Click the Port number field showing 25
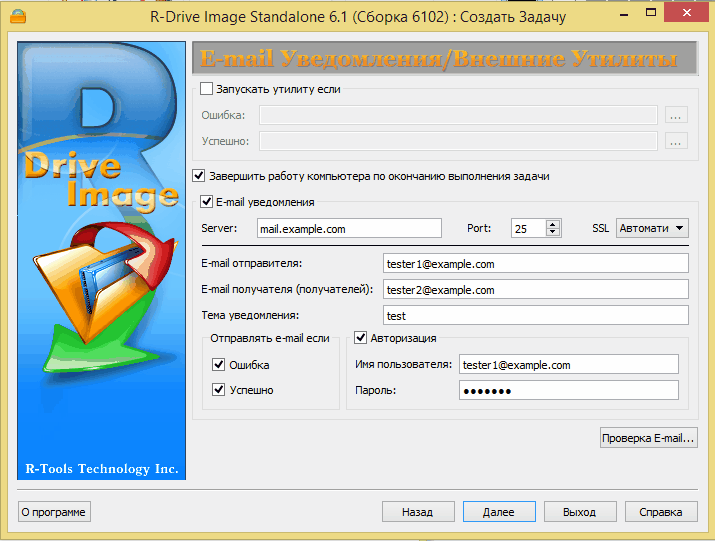Screen dimensions: 715x541 tap(528, 229)
